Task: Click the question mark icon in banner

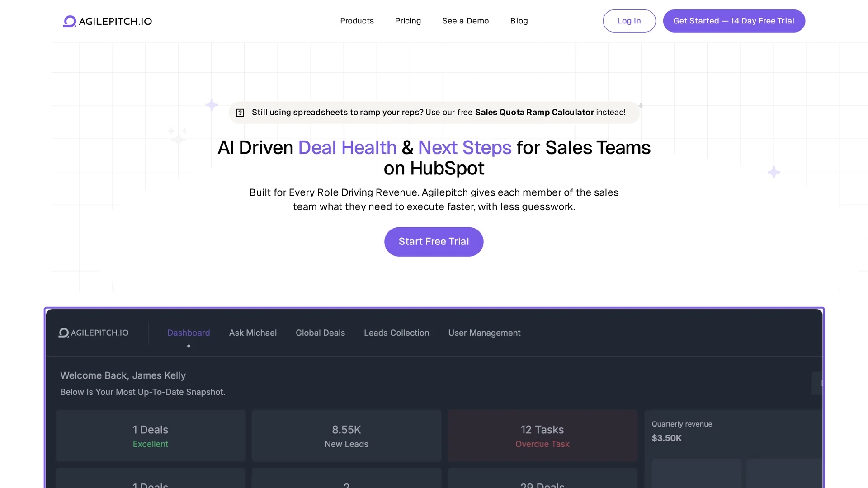Action: coord(240,113)
